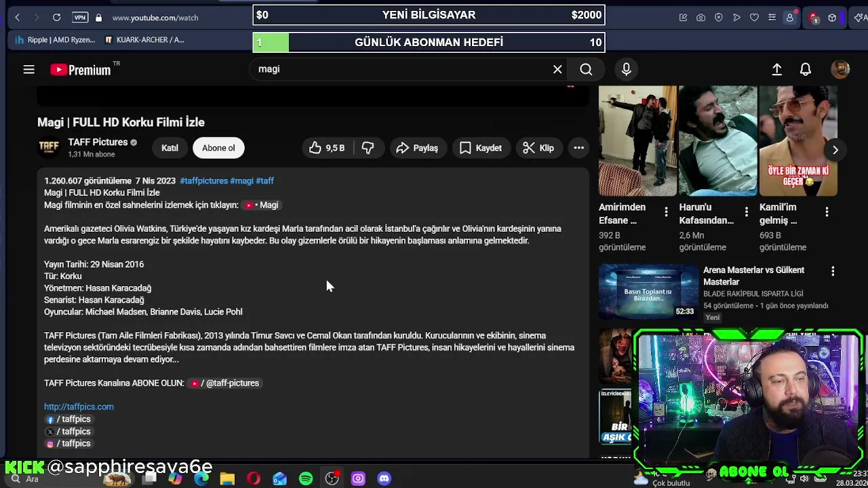Launch Microsoft Edge from taskbar
This screenshot has height=488, width=868.
[201, 479]
